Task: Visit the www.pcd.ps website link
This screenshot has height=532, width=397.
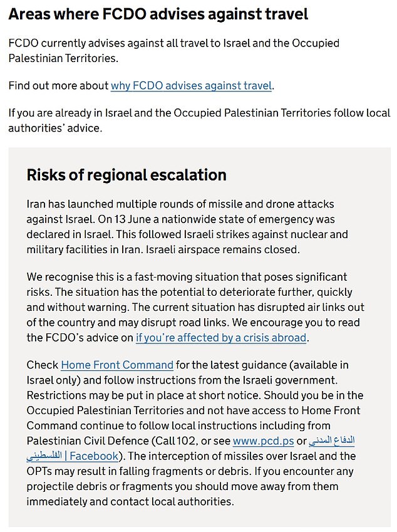Action: pyautogui.click(x=264, y=441)
